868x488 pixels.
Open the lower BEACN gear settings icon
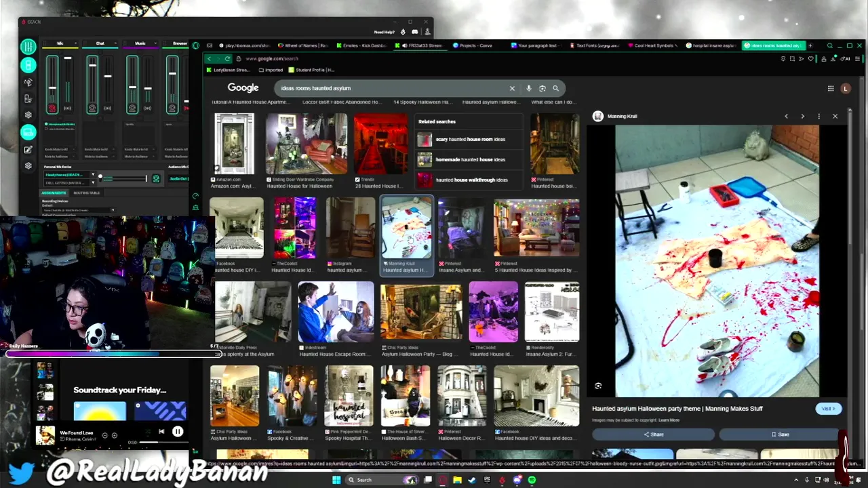tap(28, 166)
